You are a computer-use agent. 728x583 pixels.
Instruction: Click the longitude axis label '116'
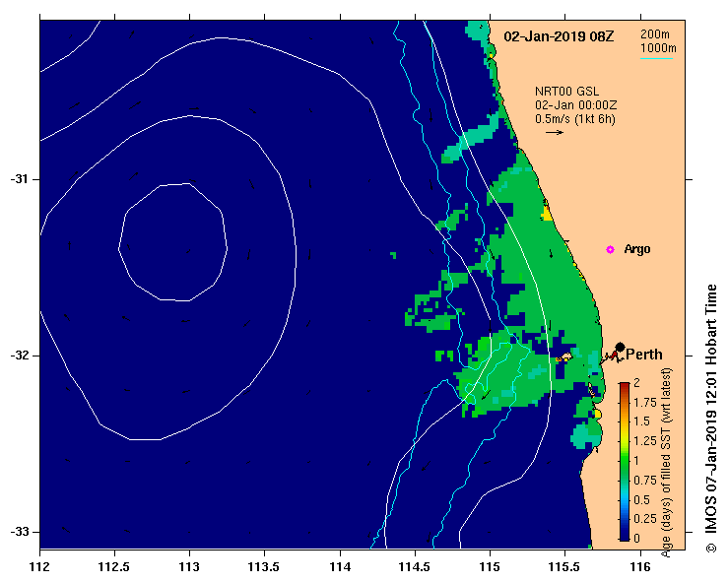[640, 567]
